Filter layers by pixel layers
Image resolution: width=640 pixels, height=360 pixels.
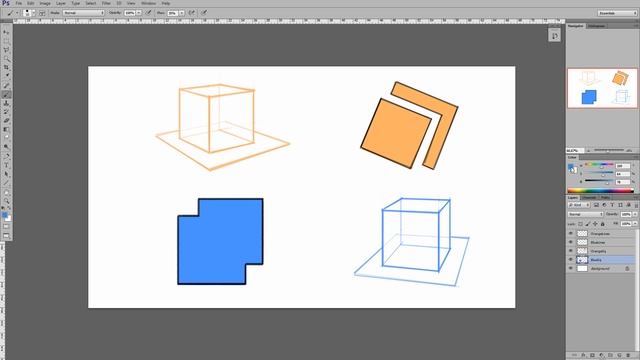click(596, 205)
